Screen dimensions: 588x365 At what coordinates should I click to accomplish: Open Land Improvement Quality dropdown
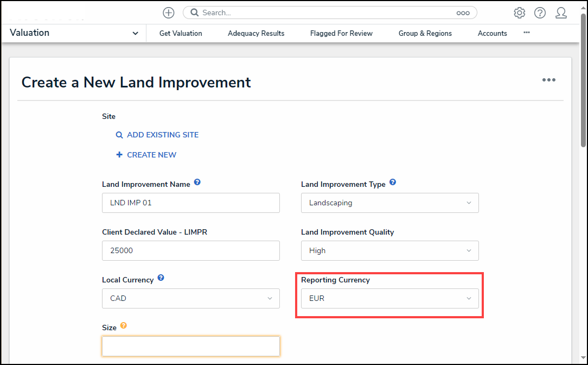(389, 250)
